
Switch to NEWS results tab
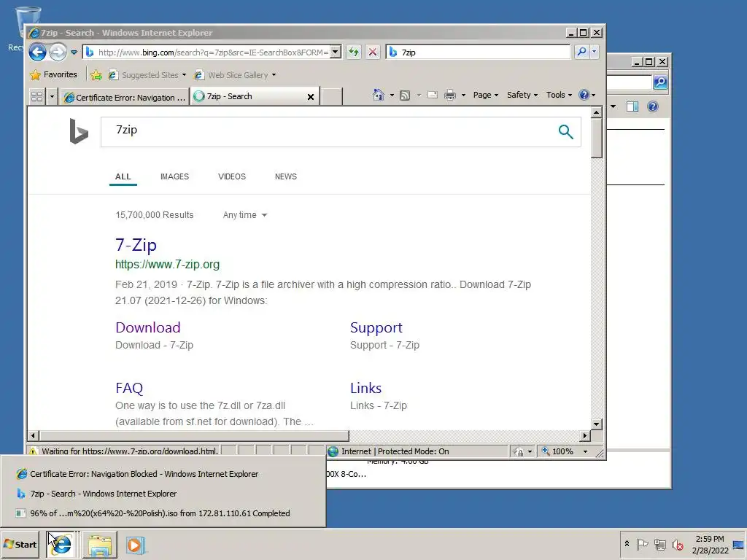tap(286, 176)
